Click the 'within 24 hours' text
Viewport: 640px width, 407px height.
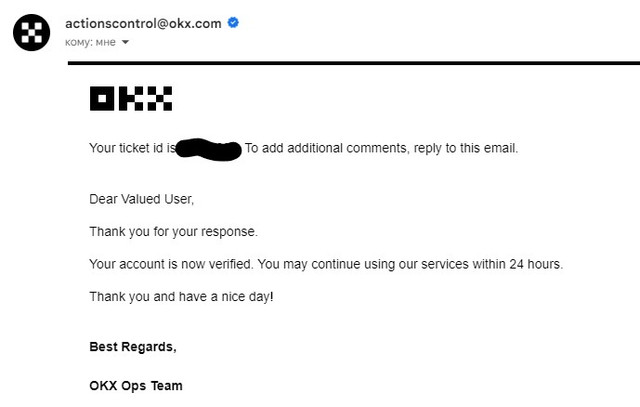(516, 264)
